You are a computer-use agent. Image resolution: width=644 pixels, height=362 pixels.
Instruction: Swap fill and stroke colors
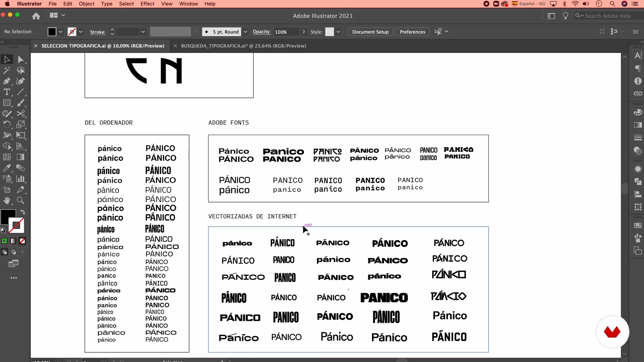23,212
